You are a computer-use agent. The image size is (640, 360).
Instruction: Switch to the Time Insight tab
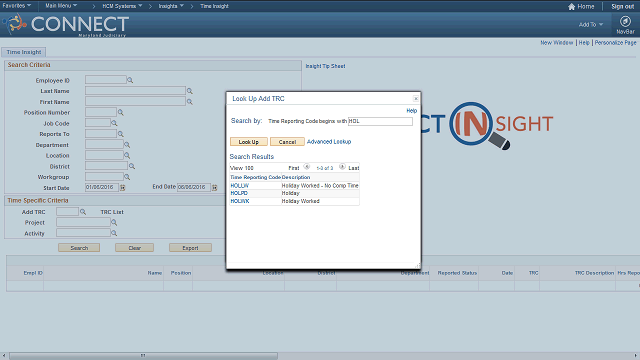[x=24, y=52]
